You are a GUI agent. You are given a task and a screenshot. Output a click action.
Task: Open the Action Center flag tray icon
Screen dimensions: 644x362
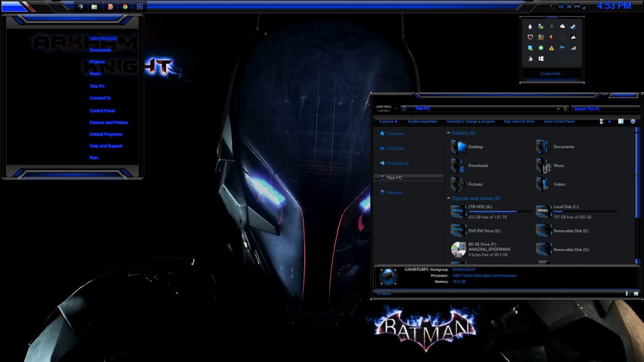pos(562,48)
